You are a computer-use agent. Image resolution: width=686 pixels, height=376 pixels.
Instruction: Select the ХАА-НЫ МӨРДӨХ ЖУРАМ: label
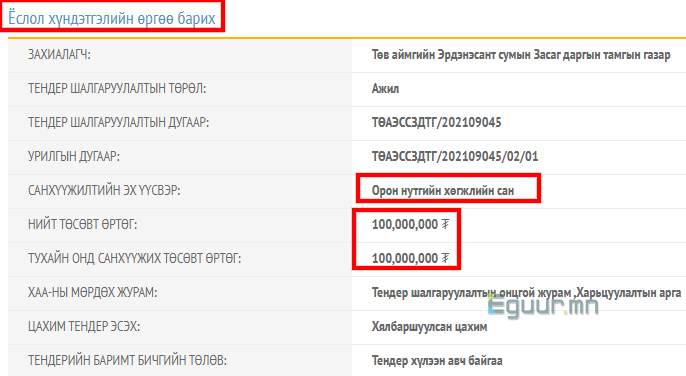click(x=92, y=292)
